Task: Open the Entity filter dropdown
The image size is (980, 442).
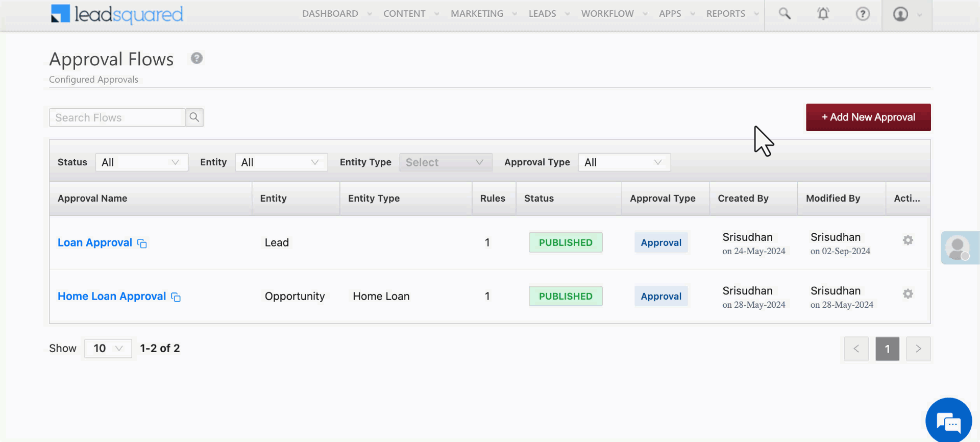Action: [x=281, y=162]
